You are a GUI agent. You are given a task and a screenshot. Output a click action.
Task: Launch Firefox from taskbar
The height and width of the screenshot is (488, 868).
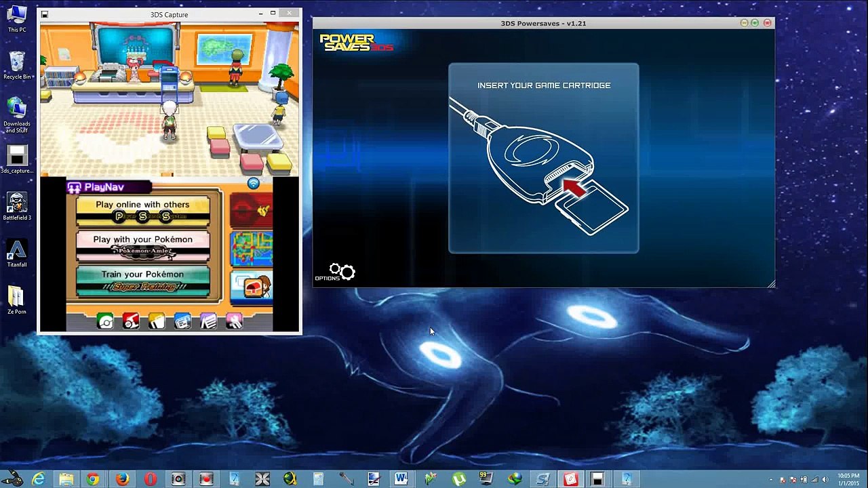[x=122, y=479]
